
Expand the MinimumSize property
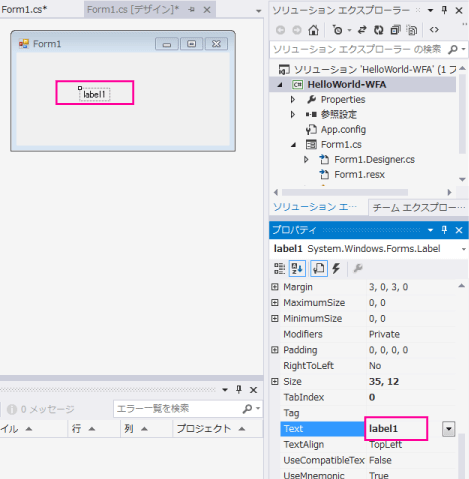pyautogui.click(x=275, y=318)
